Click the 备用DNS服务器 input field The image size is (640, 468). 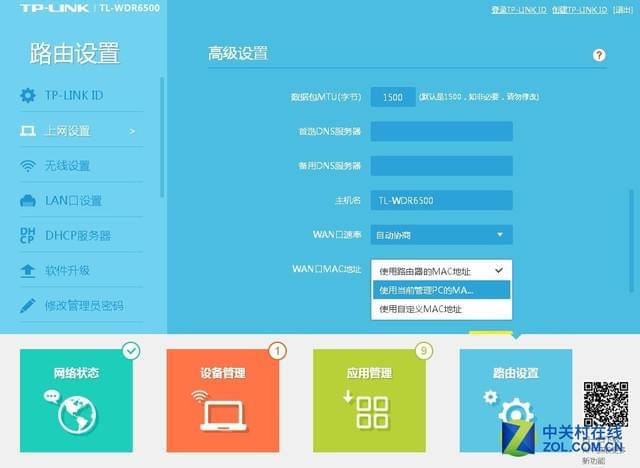tap(442, 166)
